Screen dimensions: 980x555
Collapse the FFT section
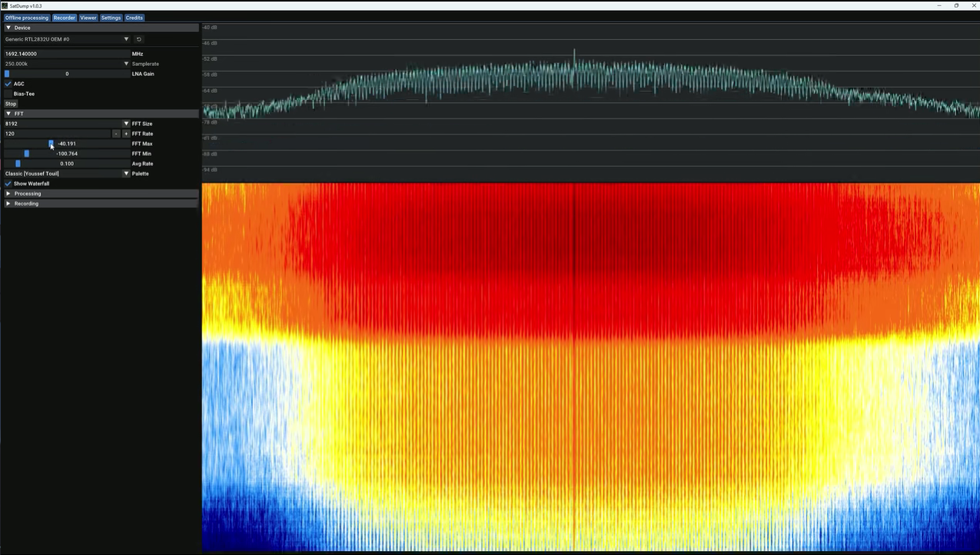pos(8,114)
